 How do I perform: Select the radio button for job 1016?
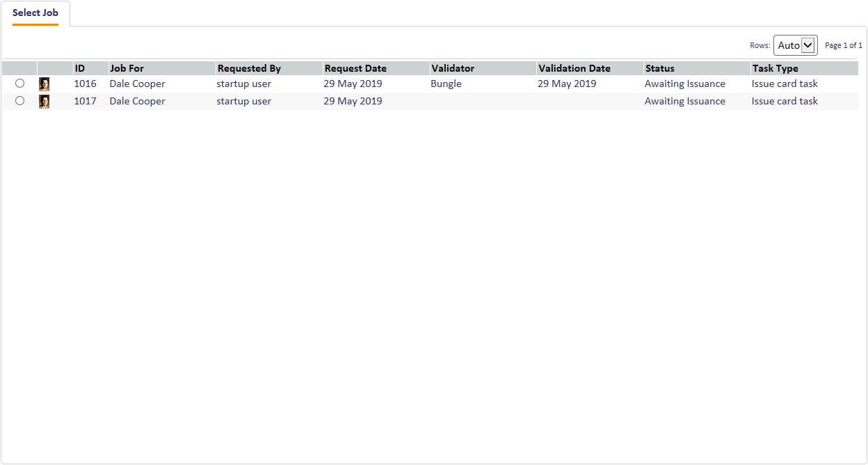(x=19, y=84)
